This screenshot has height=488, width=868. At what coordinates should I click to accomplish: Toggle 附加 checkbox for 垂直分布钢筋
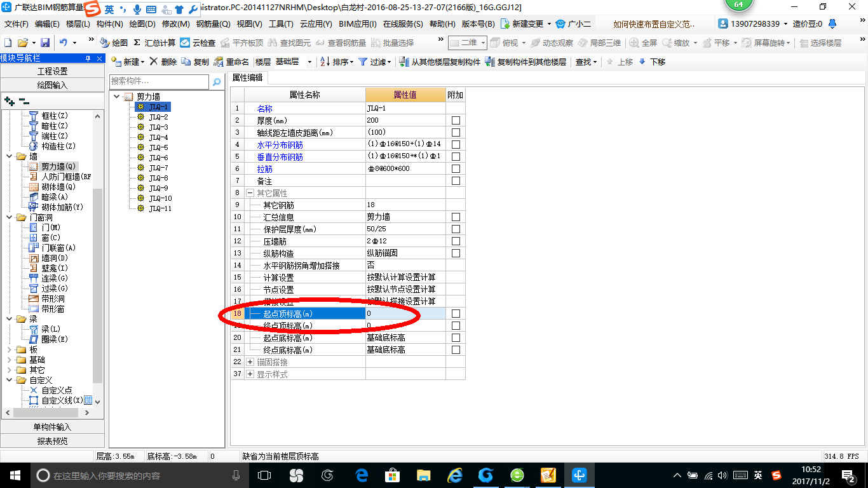pyautogui.click(x=456, y=156)
